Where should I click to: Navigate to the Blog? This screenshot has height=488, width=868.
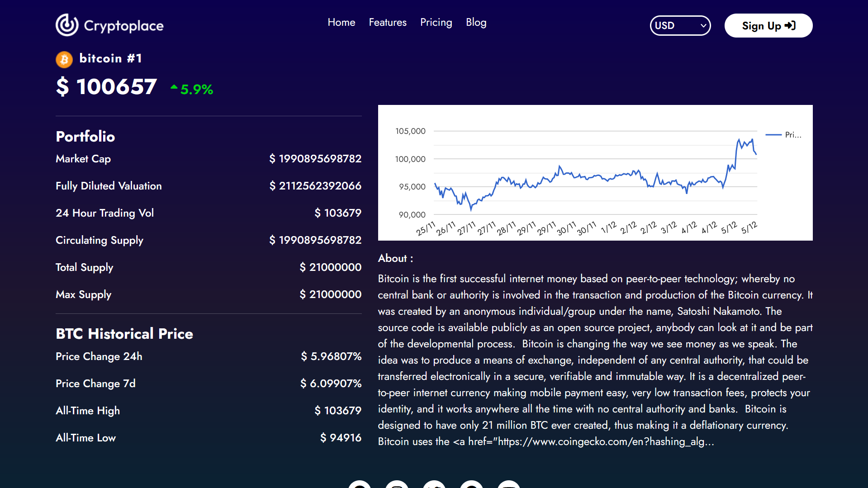click(x=476, y=22)
